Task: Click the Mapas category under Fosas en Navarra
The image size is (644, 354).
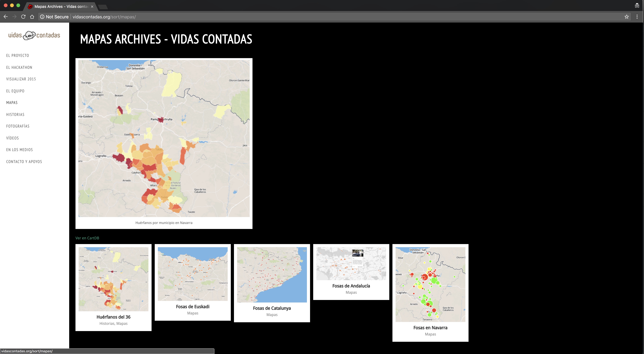Action: coord(430,334)
